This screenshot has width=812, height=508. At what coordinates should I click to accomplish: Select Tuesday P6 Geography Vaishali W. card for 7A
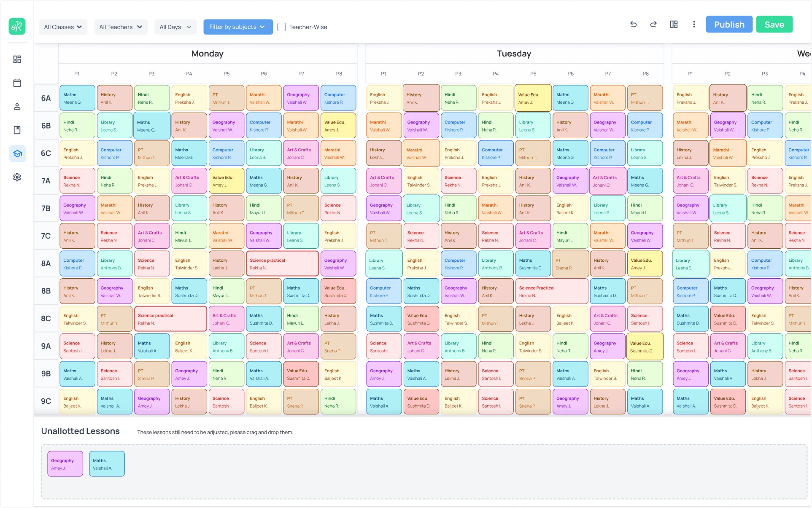pos(570,181)
